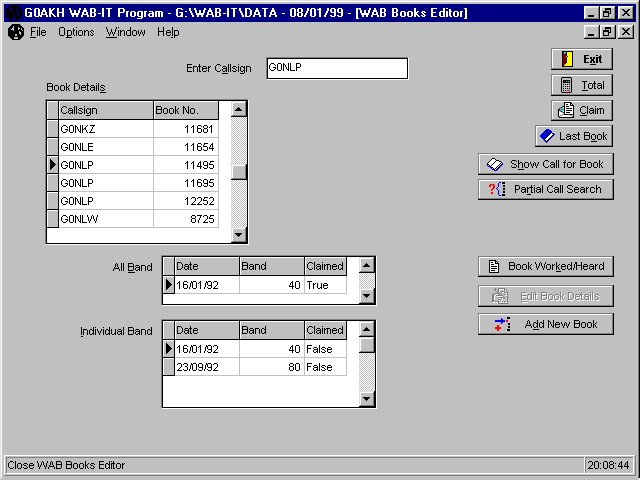Click Book Details scrollbar up arrow

click(239, 109)
